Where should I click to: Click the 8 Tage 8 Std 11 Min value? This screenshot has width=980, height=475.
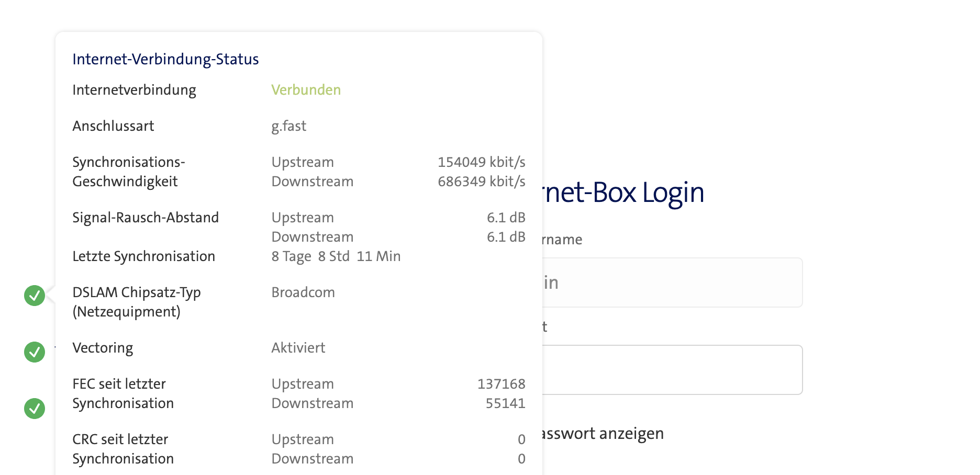[x=336, y=256]
